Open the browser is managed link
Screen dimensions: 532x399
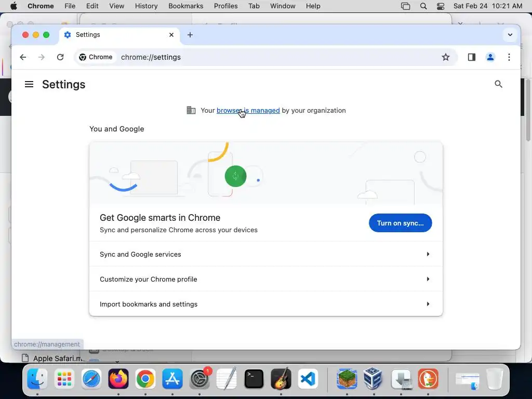coord(248,110)
